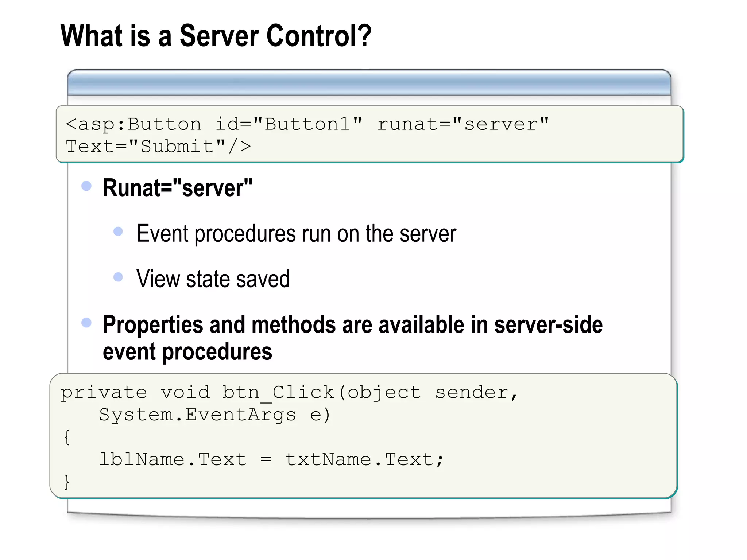Click the 'View state saved' text
The image size is (747, 560).
[213, 279]
